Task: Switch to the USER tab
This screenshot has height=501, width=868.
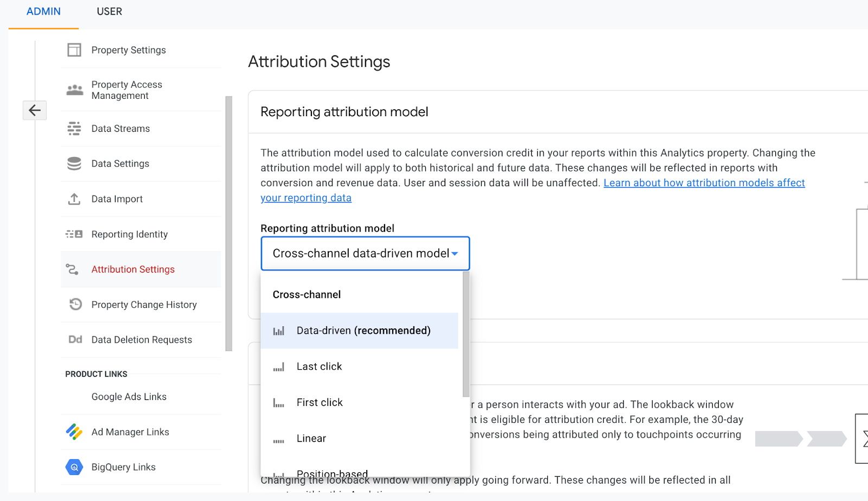Action: pyautogui.click(x=108, y=11)
